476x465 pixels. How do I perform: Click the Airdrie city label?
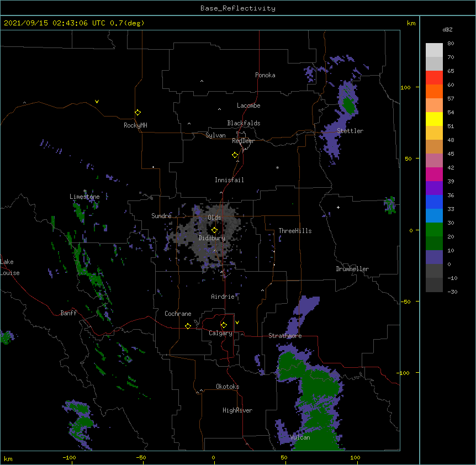tap(223, 297)
